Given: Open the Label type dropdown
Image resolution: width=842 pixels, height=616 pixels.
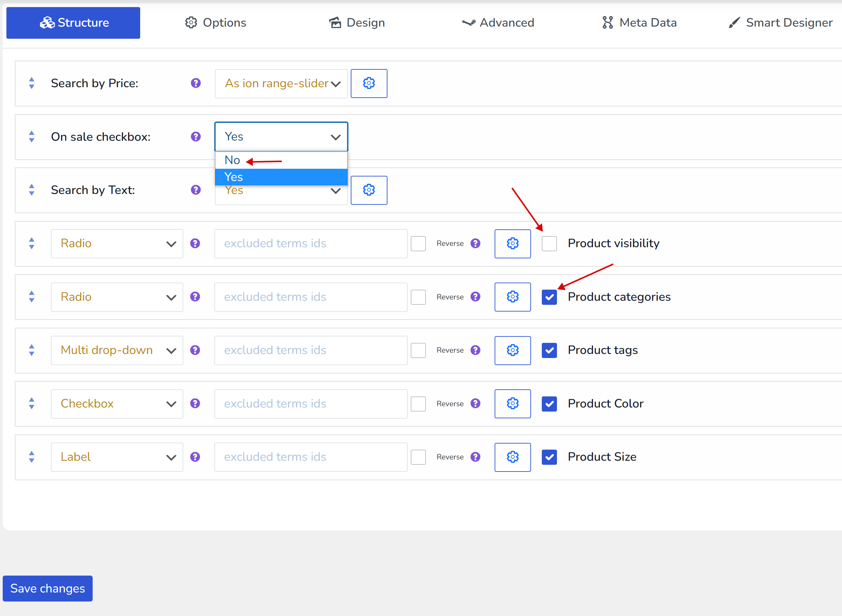Looking at the screenshot, I should point(117,457).
